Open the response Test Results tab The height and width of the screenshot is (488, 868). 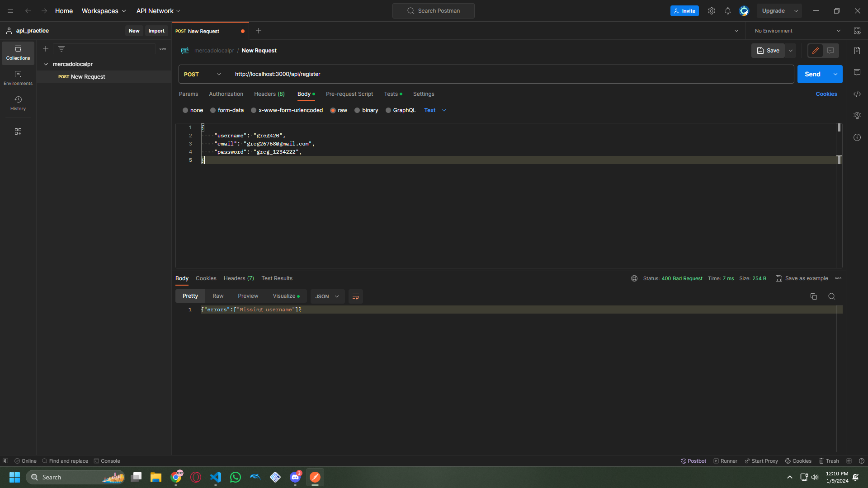277,278
